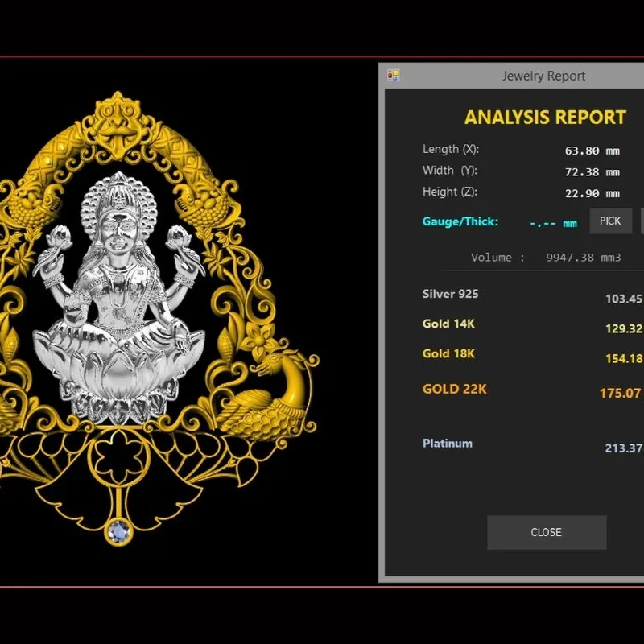This screenshot has width=644, height=644.
Task: Select the Width (Y) label
Action: point(450,170)
